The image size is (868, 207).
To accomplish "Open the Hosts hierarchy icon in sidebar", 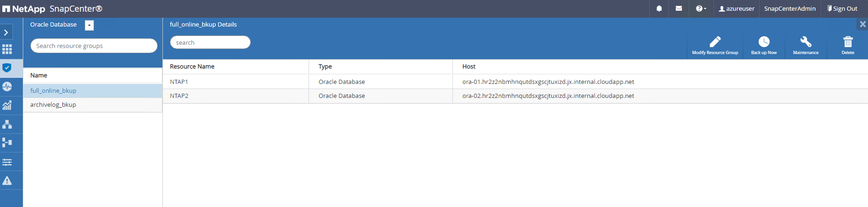I will (7, 124).
